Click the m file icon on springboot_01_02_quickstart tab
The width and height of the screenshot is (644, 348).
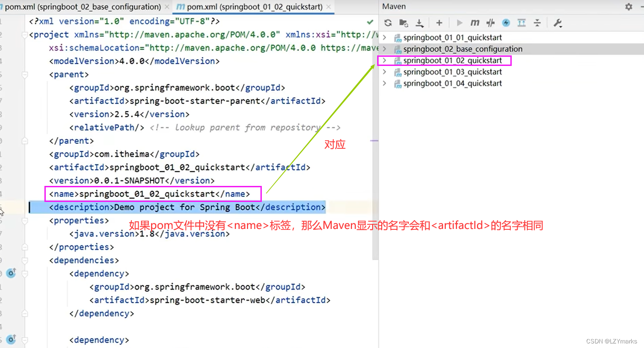[181, 7]
